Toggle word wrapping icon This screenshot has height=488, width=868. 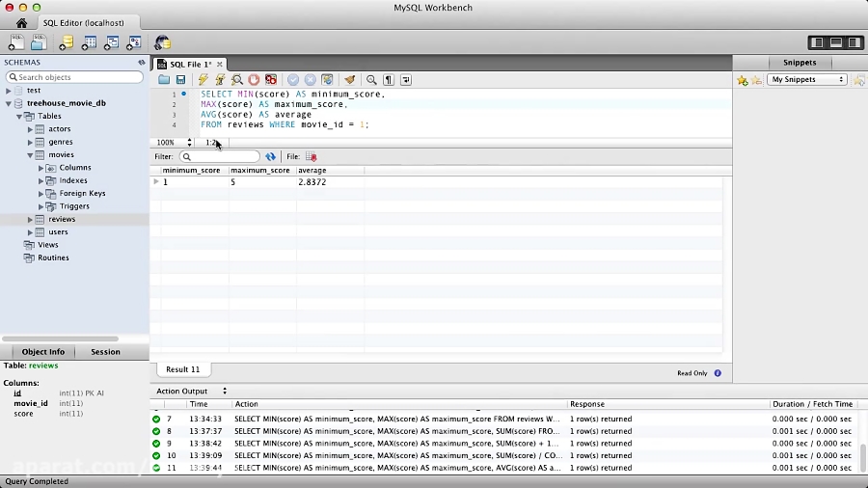coord(406,80)
